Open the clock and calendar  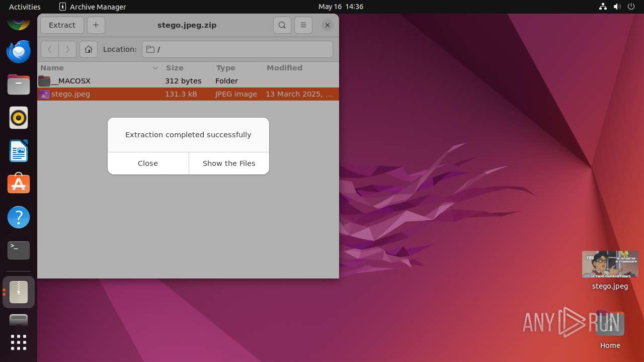341,7
